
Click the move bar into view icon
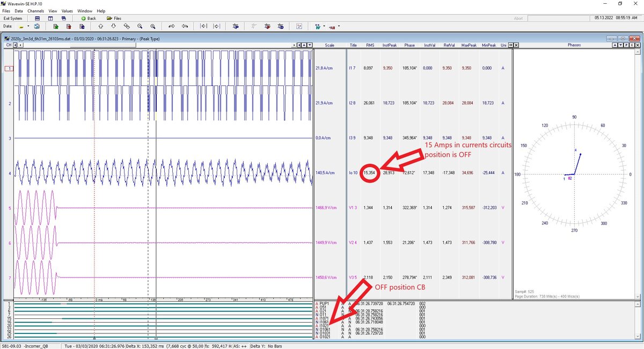pyautogui.click(x=216, y=26)
